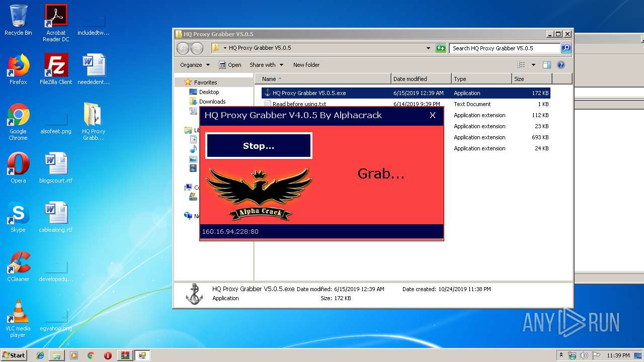
Task: Click the Alpha Crack eagle logo
Action: (259, 194)
